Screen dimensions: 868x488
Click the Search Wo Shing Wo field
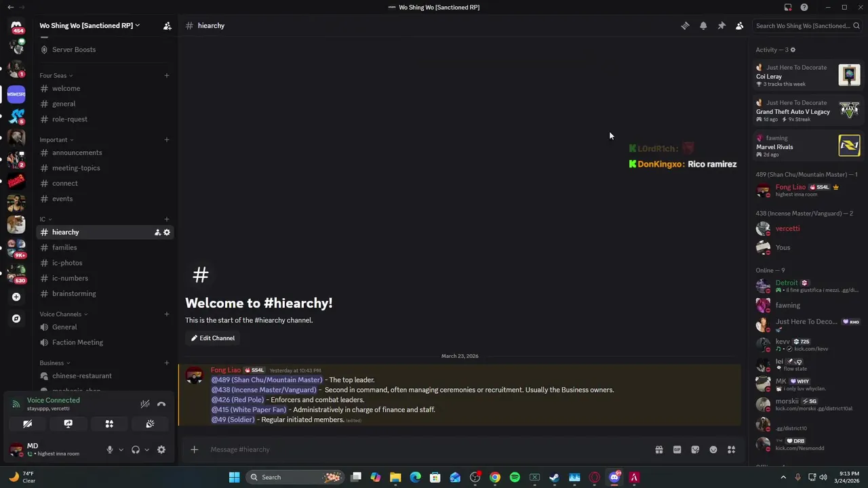[807, 26]
